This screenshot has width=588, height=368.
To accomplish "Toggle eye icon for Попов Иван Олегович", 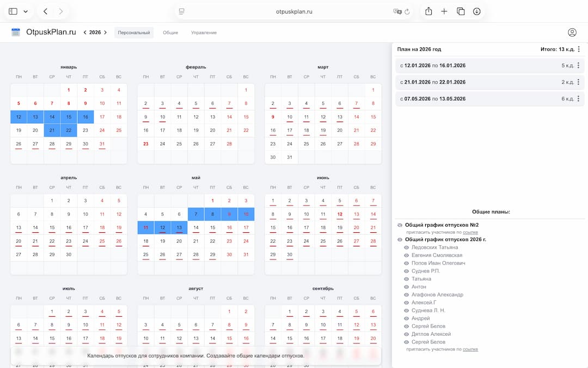I will pyautogui.click(x=406, y=263).
